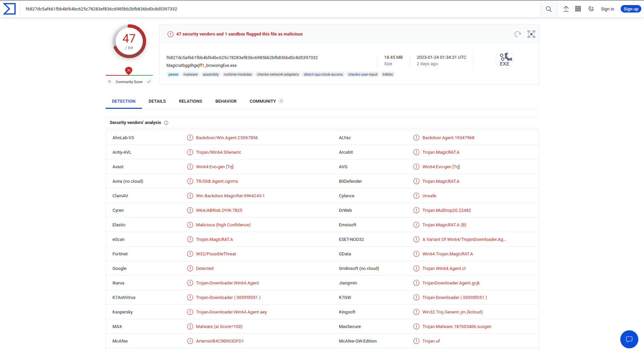Click Malicious (high Confidence) Elastic result
Image resolution: width=644 pixels, height=352 pixels.
(x=223, y=225)
